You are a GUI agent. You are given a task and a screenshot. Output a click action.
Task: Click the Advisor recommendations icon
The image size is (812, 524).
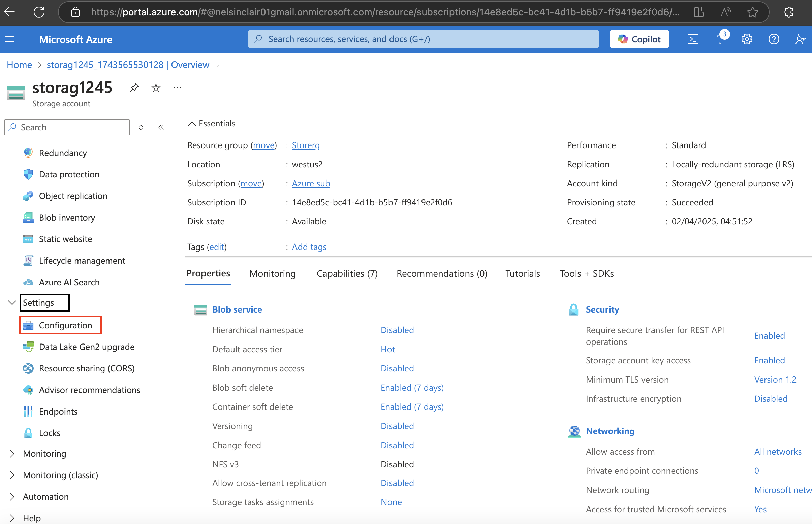pyautogui.click(x=28, y=390)
